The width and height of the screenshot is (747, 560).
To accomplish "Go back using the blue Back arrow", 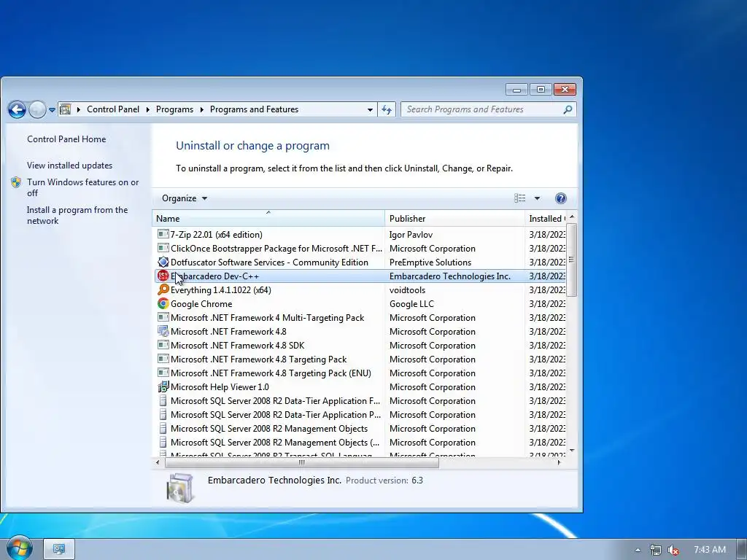I will 17,109.
